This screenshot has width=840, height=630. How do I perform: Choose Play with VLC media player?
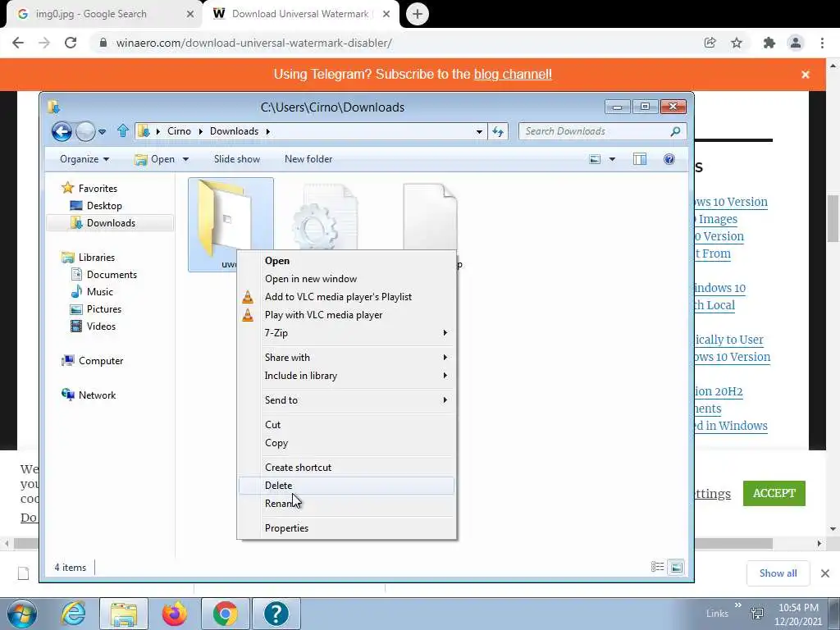[347, 315]
